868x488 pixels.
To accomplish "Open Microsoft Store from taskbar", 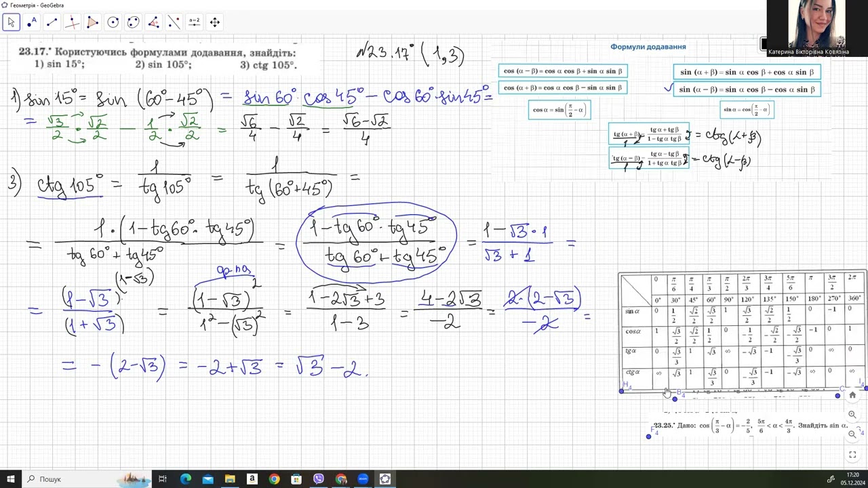I will click(296, 479).
